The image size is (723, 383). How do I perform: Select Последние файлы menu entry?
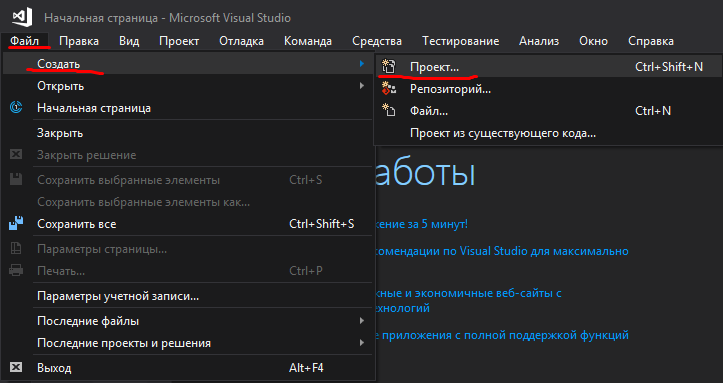pos(187,320)
